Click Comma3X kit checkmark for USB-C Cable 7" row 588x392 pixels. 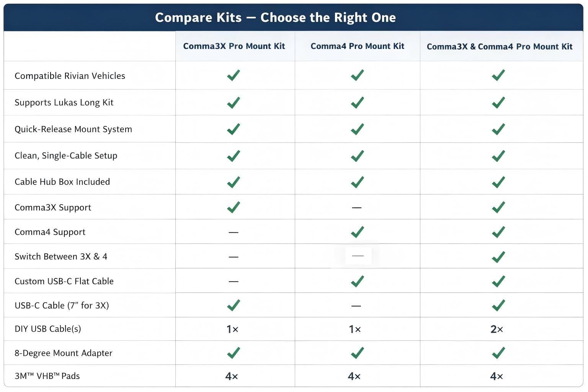coord(234,305)
